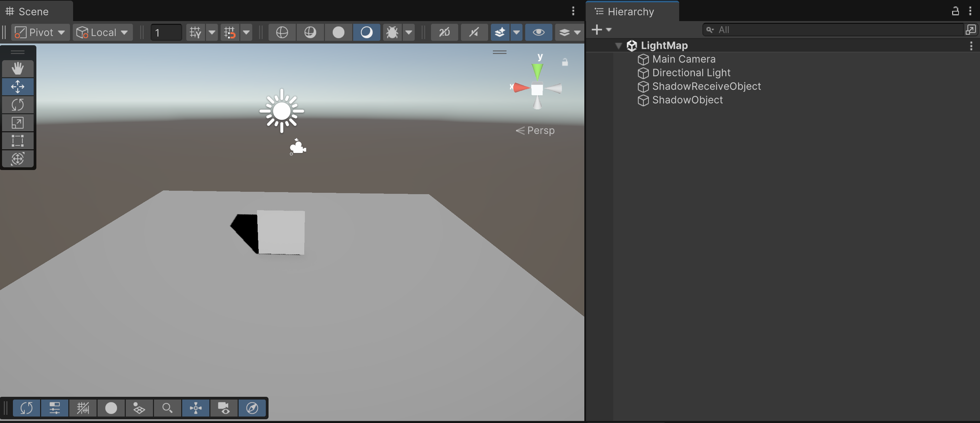Toggle the scene view rotation lock
This screenshot has height=423, width=980.
565,62
